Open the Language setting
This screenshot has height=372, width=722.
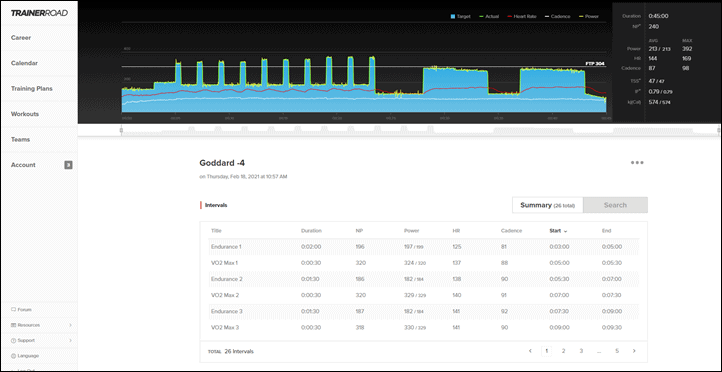[25, 356]
